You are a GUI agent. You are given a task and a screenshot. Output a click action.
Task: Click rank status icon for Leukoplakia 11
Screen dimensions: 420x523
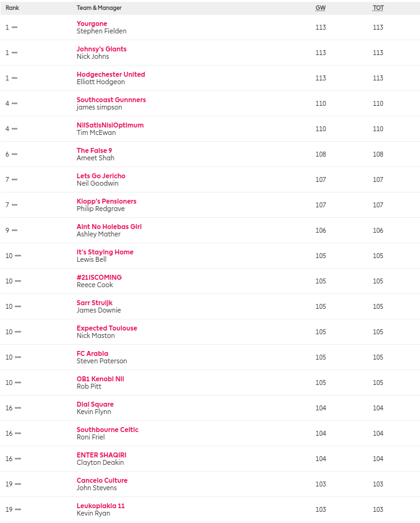pyautogui.click(x=18, y=509)
